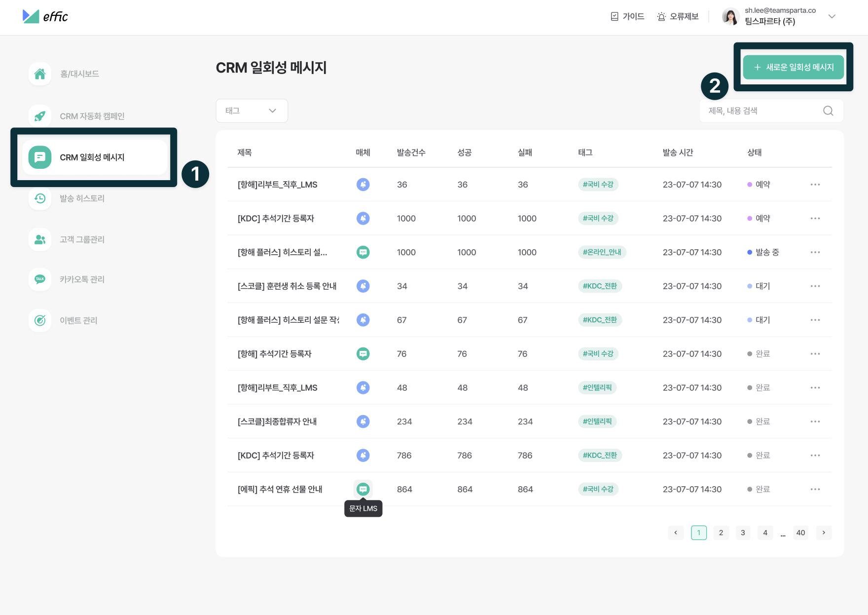Open more options for first table row
The image size is (868, 615).
pyautogui.click(x=815, y=185)
